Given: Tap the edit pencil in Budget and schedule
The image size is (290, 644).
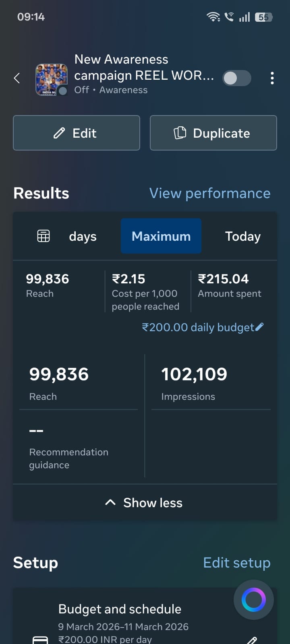Looking at the screenshot, I should tap(252, 640).
